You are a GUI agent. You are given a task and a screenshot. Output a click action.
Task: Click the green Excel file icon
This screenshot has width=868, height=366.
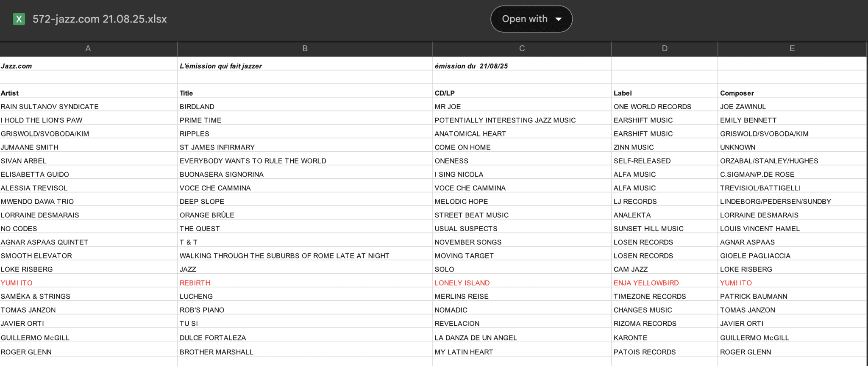point(19,19)
